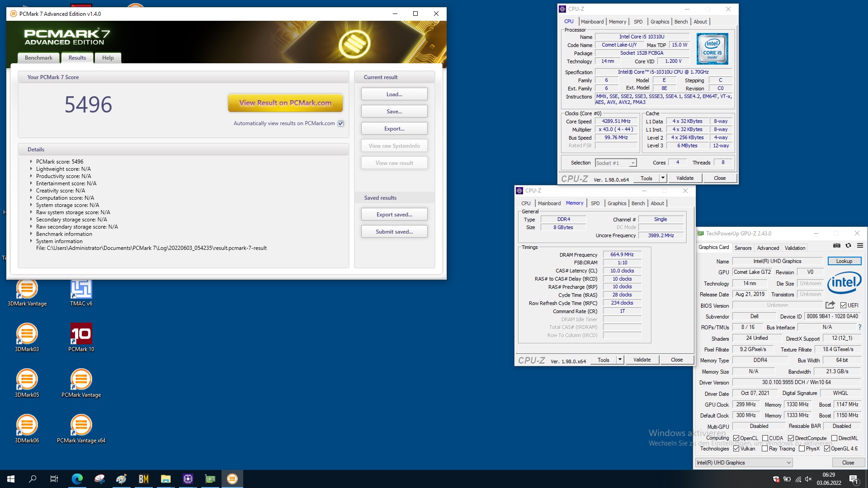This screenshot has width=868, height=488.
Task: Open taskbar search icon
Action: click(x=33, y=479)
